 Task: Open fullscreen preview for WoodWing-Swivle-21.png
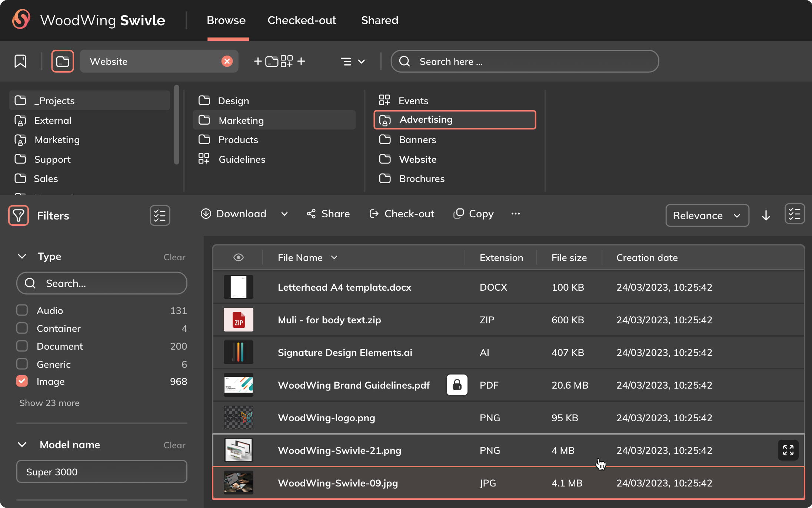pos(788,450)
